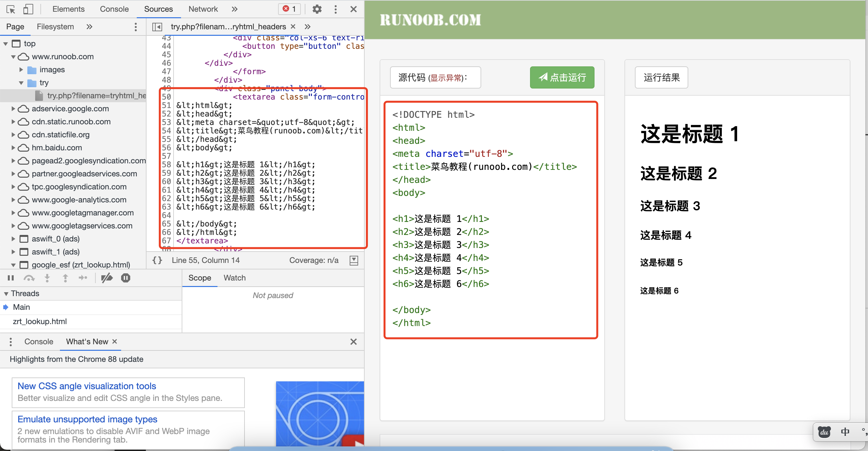Toggle the device toolbar icon
This screenshot has height=451, width=868.
point(28,9)
